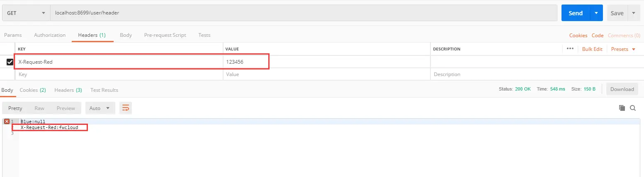Open the Bulk Edit link
644x177 pixels.
[592, 49]
